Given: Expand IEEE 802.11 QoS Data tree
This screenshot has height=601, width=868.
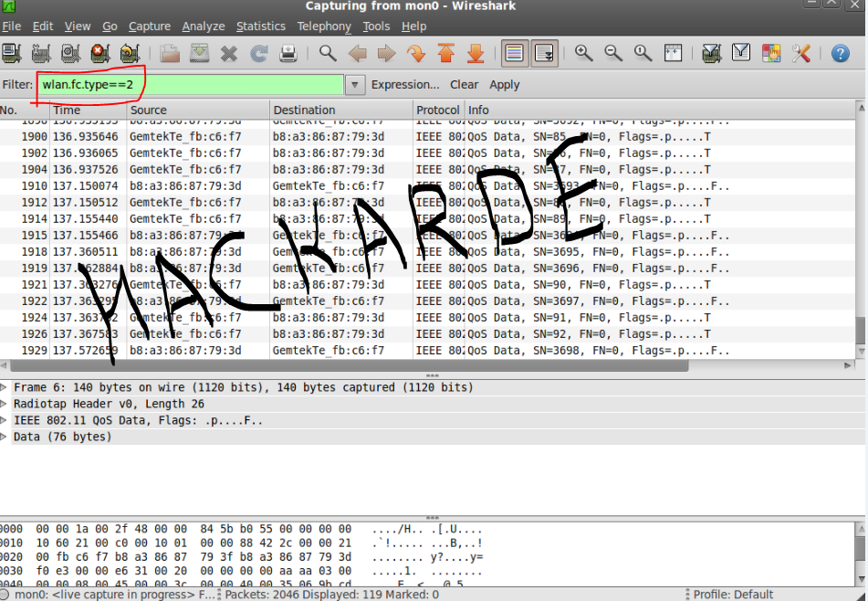Looking at the screenshot, I should [4, 420].
